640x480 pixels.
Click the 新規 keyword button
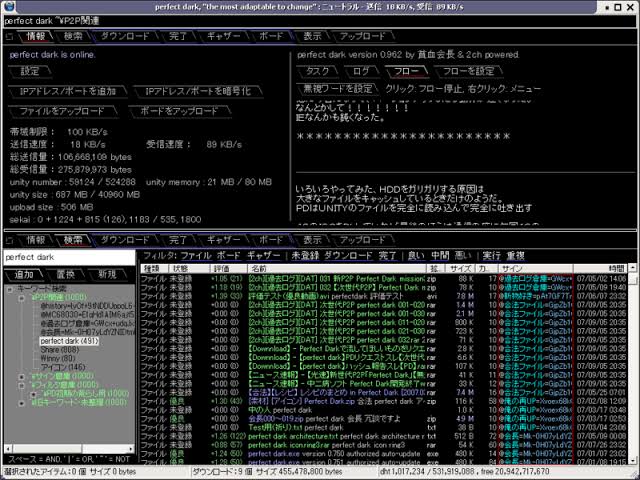107,275
